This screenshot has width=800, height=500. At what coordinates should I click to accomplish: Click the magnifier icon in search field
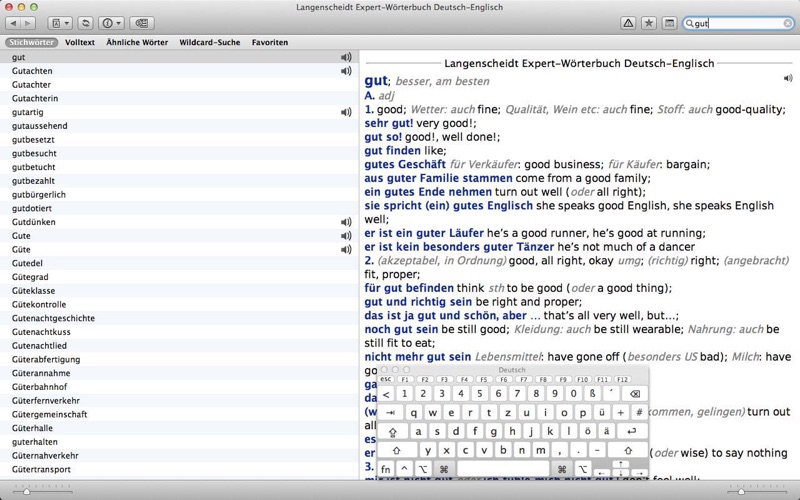tap(689, 23)
